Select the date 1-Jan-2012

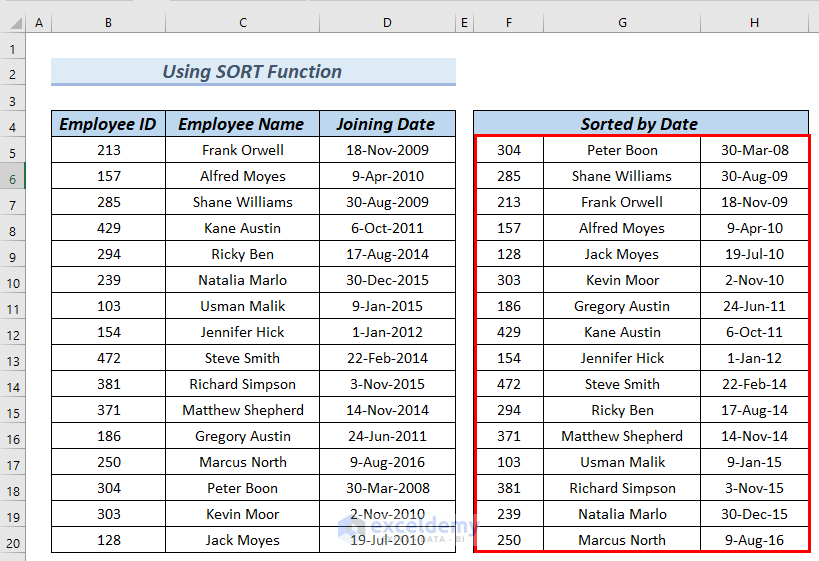387,332
